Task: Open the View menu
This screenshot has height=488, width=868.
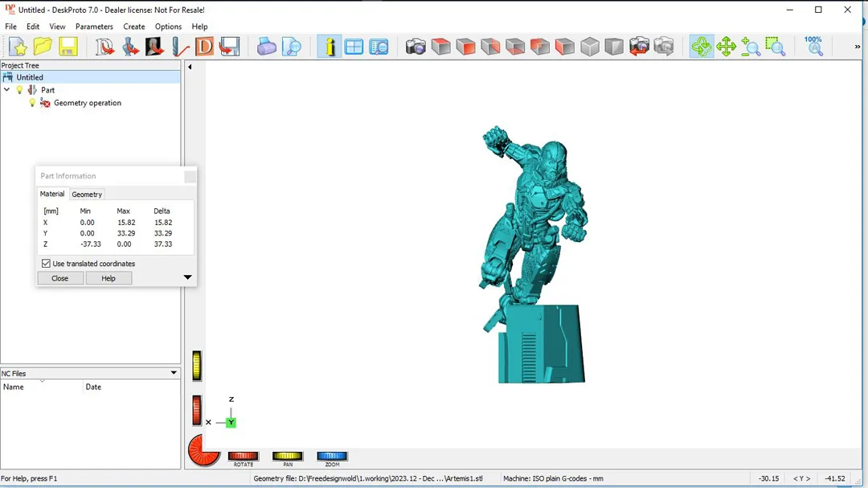Action: click(x=57, y=27)
